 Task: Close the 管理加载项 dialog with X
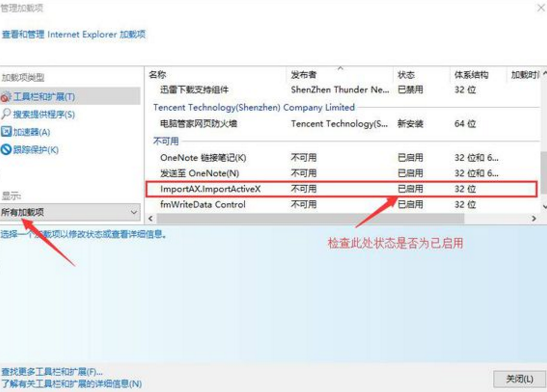tap(541, 8)
